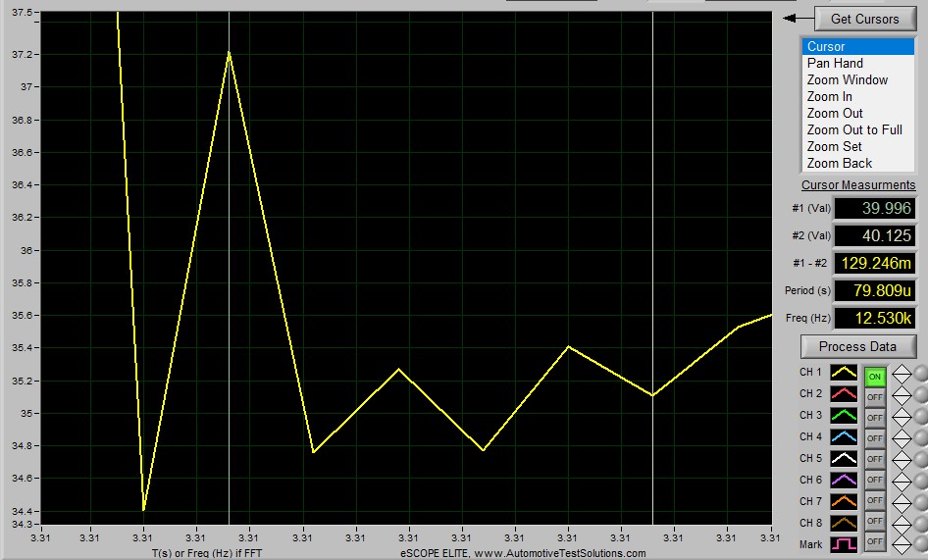Viewport: 928px width, 560px height.
Task: Enable CH 2 with its OFF button
Action: click(x=875, y=396)
